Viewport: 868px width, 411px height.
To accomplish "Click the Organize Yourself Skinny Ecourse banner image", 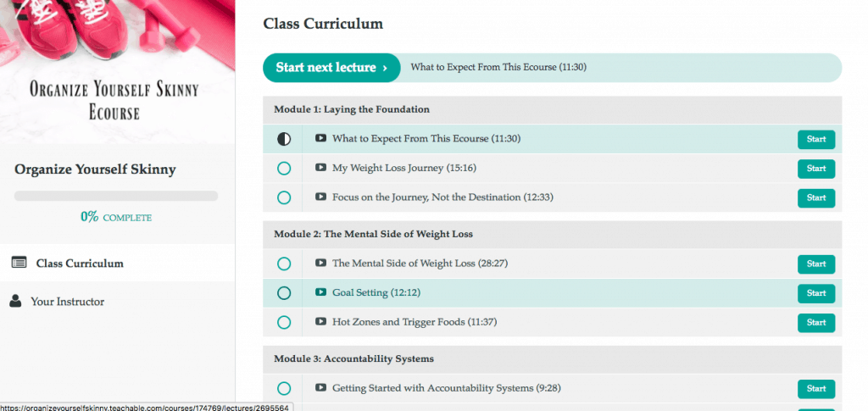I will pos(117,72).
